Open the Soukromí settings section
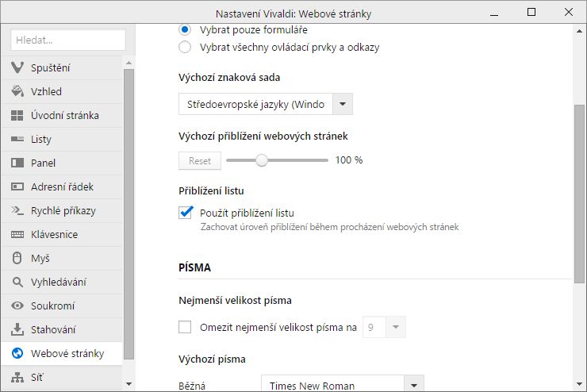 click(x=62, y=306)
